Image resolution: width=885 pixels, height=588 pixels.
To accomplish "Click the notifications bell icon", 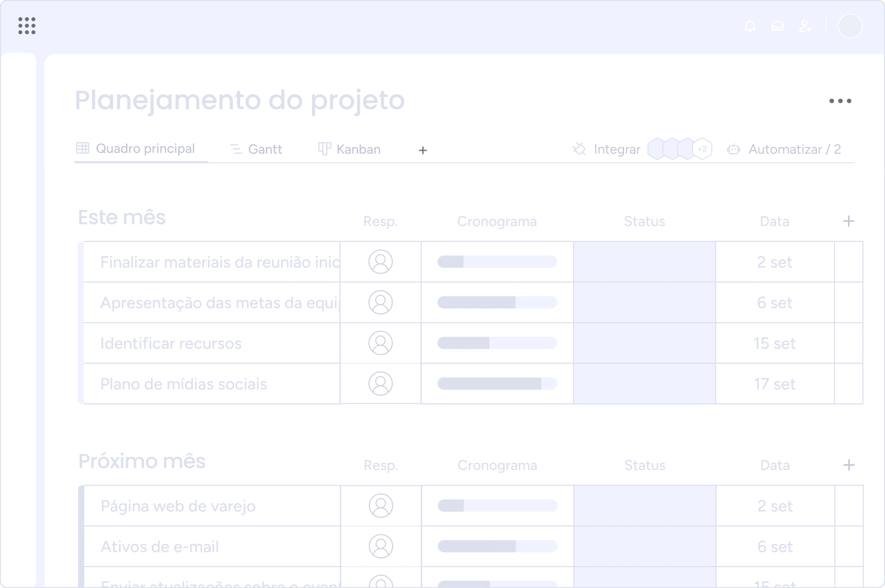I will tap(750, 26).
